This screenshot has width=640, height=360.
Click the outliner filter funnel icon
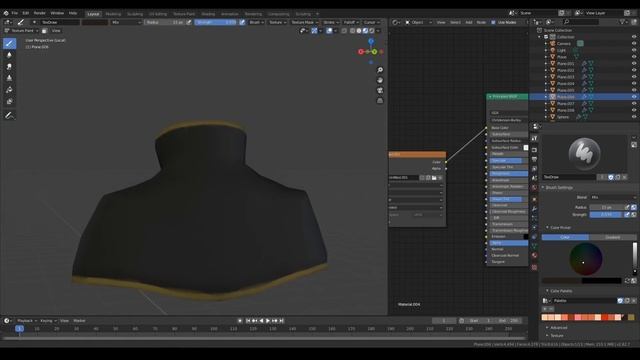click(623, 22)
